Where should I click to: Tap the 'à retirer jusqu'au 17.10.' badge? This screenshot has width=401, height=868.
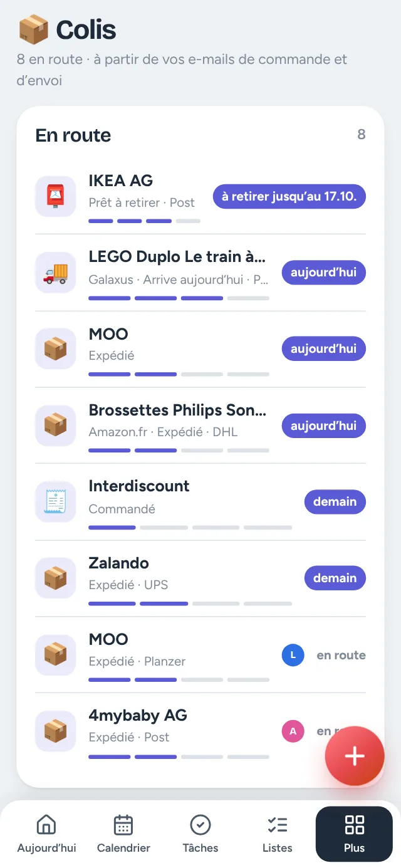[x=289, y=196]
